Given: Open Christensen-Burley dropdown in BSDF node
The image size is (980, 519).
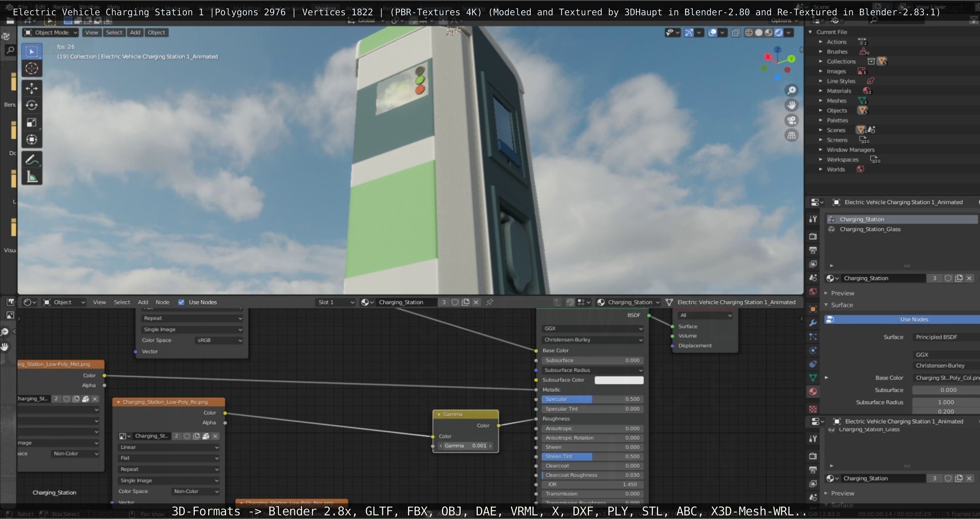Looking at the screenshot, I should pyautogui.click(x=592, y=340).
